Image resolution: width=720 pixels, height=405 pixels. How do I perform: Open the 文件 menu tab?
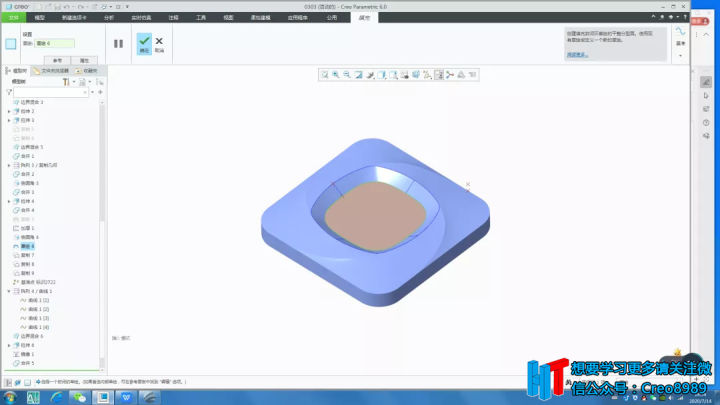click(13, 17)
